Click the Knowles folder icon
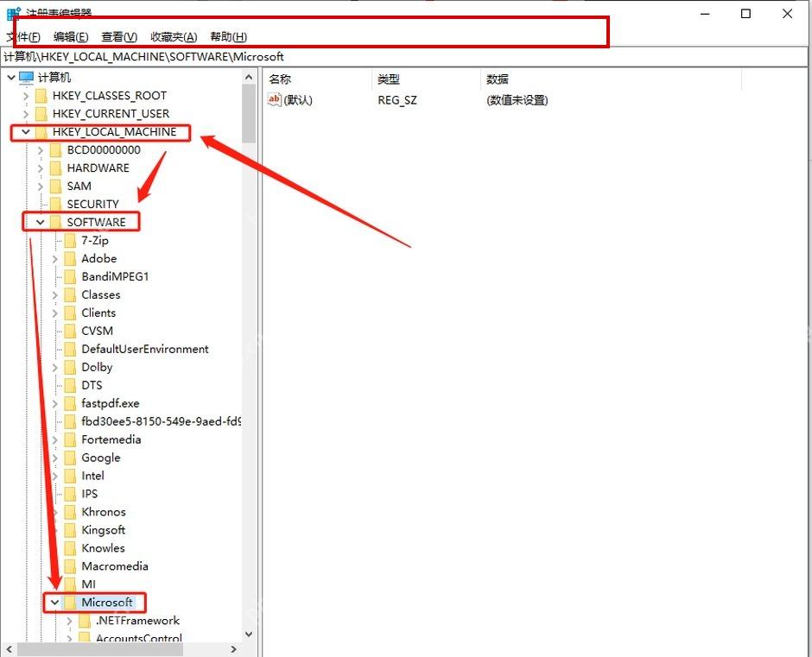The width and height of the screenshot is (812, 657). coord(70,548)
